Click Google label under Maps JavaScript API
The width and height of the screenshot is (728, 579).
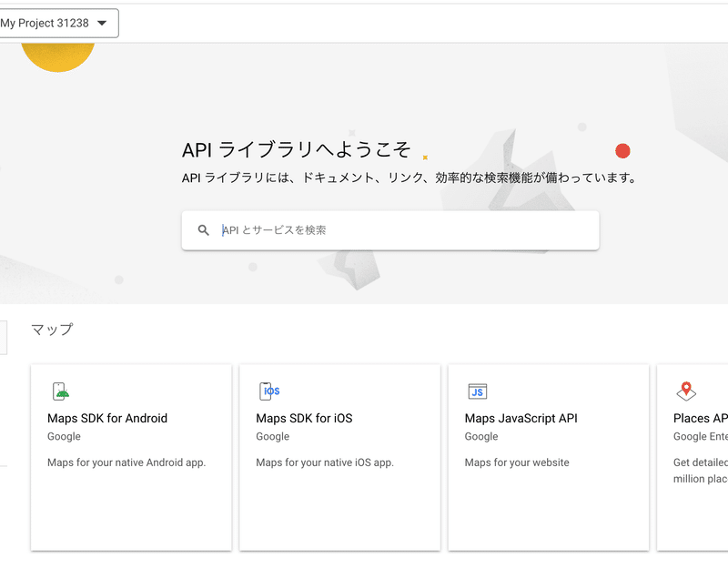pyautogui.click(x=481, y=436)
